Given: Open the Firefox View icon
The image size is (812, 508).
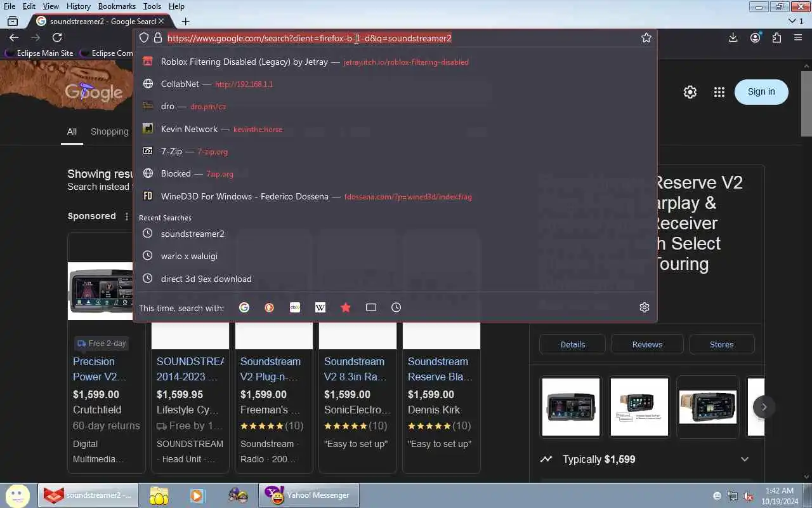Looking at the screenshot, I should [x=12, y=21].
